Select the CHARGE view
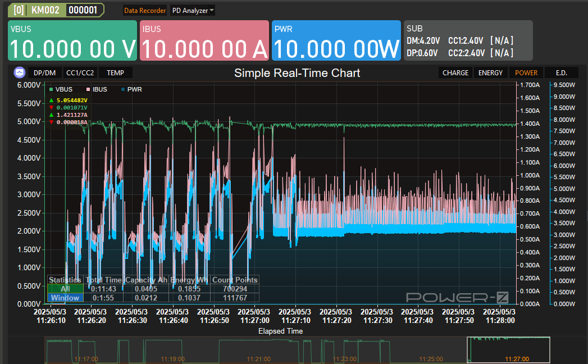The width and height of the screenshot is (588, 364). 455,72
